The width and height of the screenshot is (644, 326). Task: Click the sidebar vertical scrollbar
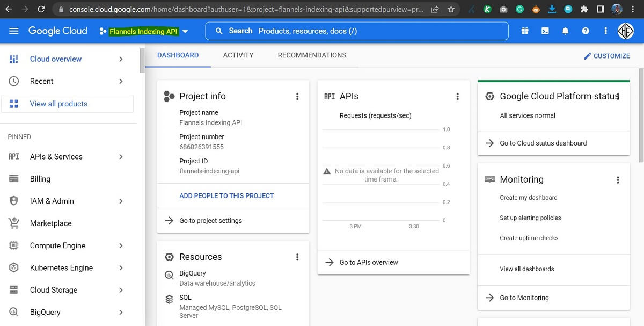[142, 61]
